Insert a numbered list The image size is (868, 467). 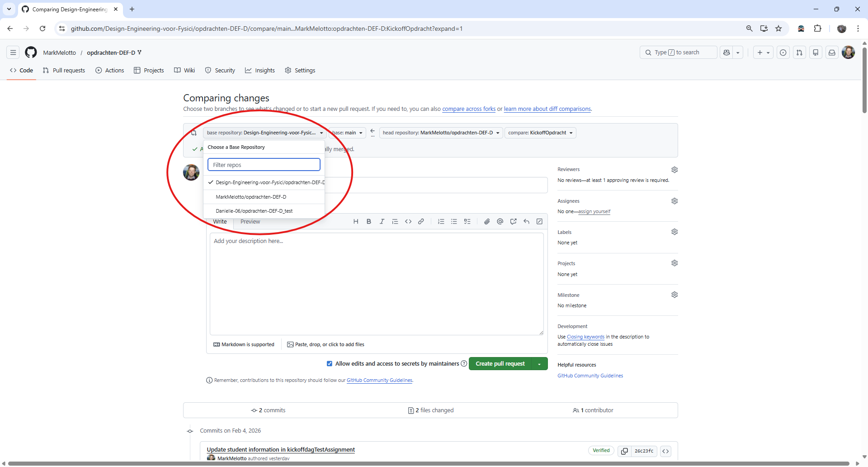point(441,222)
